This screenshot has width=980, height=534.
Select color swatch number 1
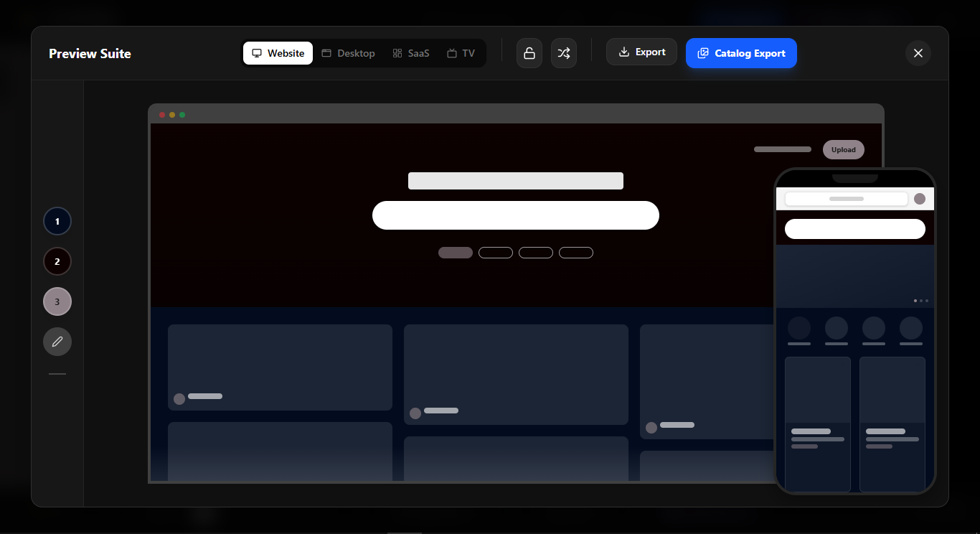coord(57,221)
